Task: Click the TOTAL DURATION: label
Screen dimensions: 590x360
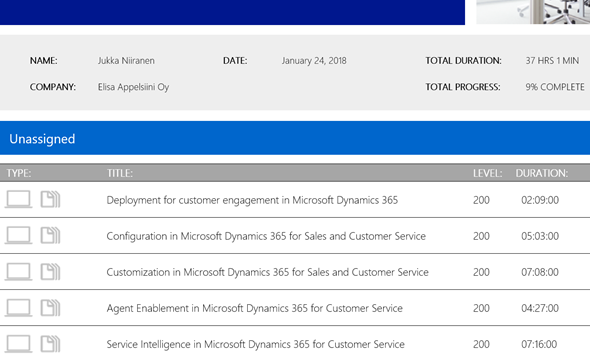Action: (463, 61)
